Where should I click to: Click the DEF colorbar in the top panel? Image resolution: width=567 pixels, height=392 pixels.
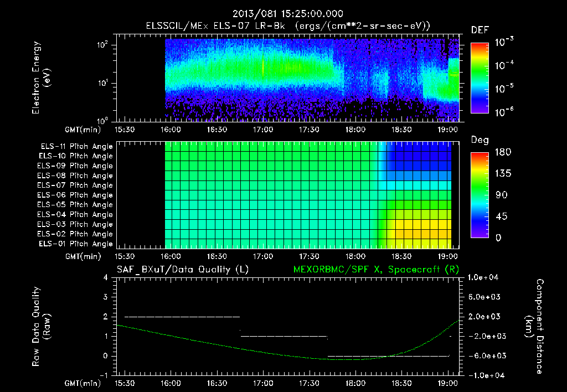(x=480, y=78)
